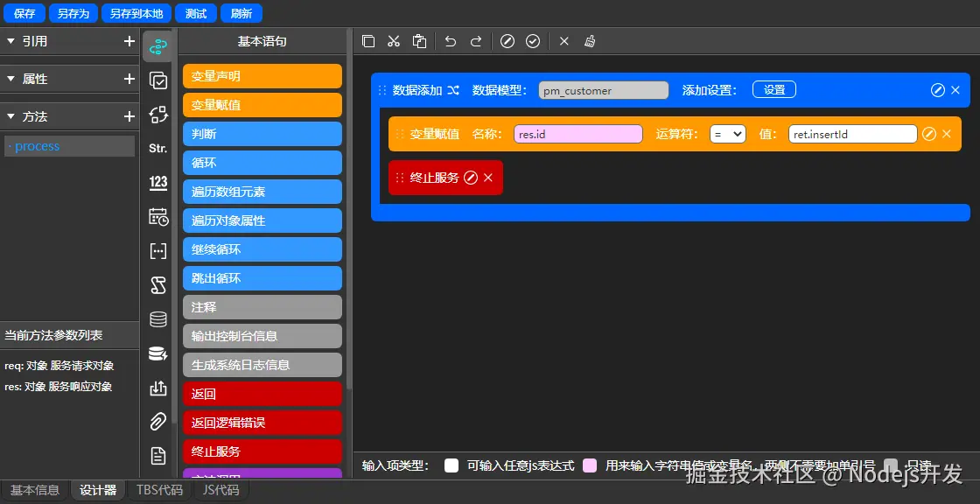The height and width of the screenshot is (504, 980).
Task: Check the 可输入任意js表达式 checkbox
Action: pos(451,465)
